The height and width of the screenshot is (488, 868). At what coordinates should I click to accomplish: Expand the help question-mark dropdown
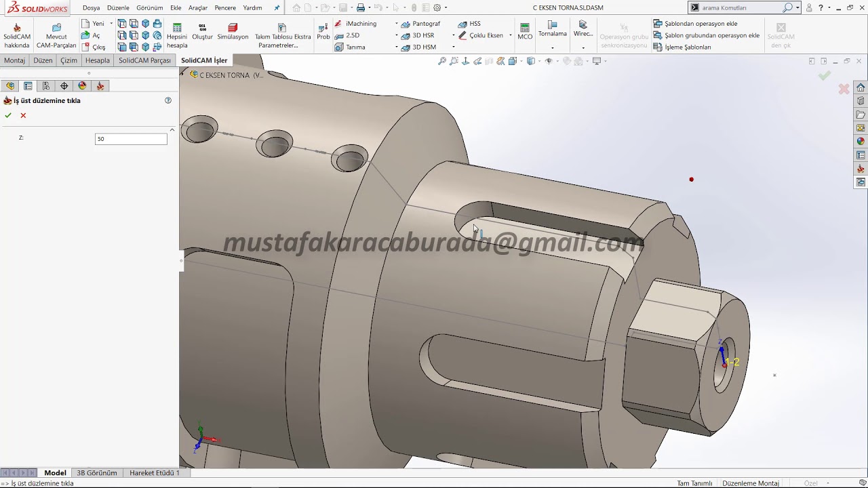coord(829,7)
